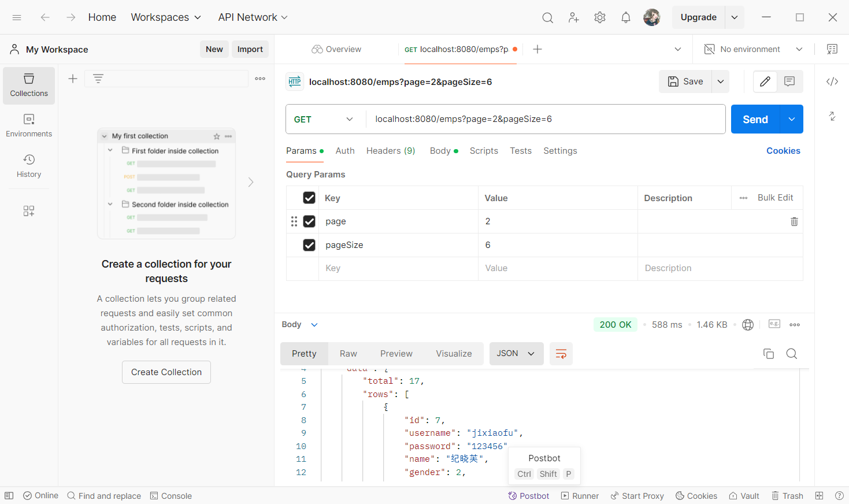This screenshot has width=849, height=504.
Task: Expand the Save options arrow
Action: pos(721,81)
